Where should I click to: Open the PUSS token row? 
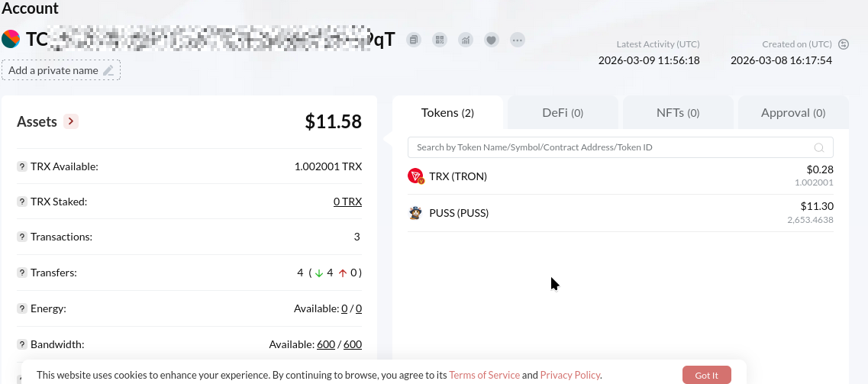458,213
